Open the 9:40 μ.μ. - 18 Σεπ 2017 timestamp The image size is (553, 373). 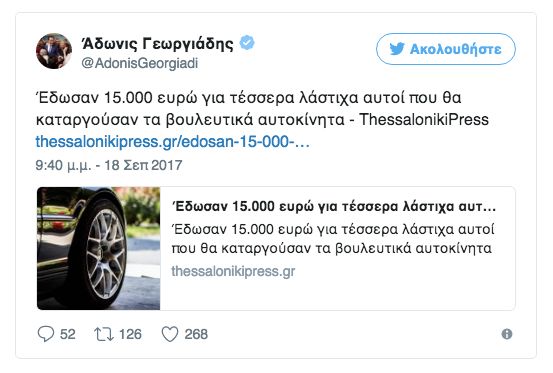point(109,165)
